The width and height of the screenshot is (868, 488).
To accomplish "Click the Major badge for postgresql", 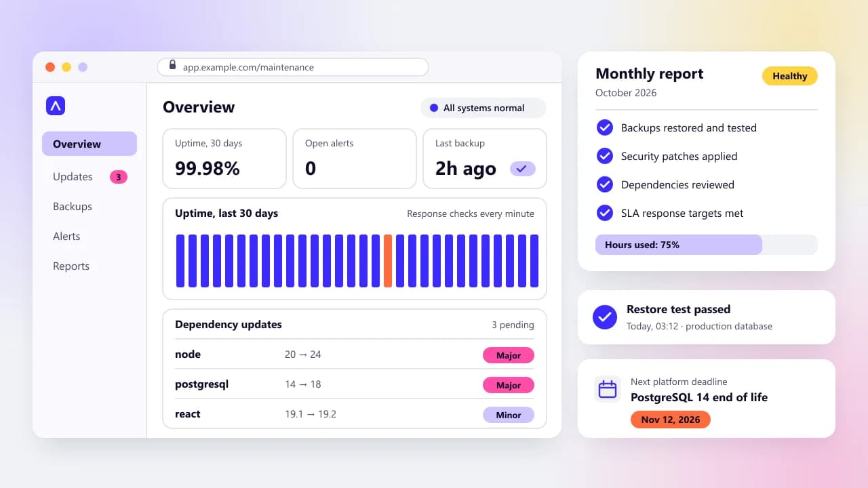I will click(x=509, y=385).
